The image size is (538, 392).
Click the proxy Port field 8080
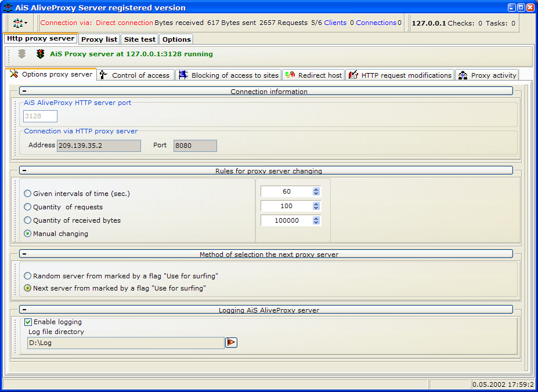tap(195, 146)
